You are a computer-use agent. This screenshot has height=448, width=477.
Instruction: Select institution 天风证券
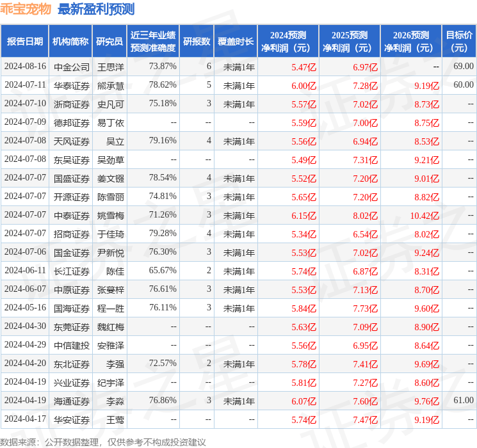(x=72, y=141)
